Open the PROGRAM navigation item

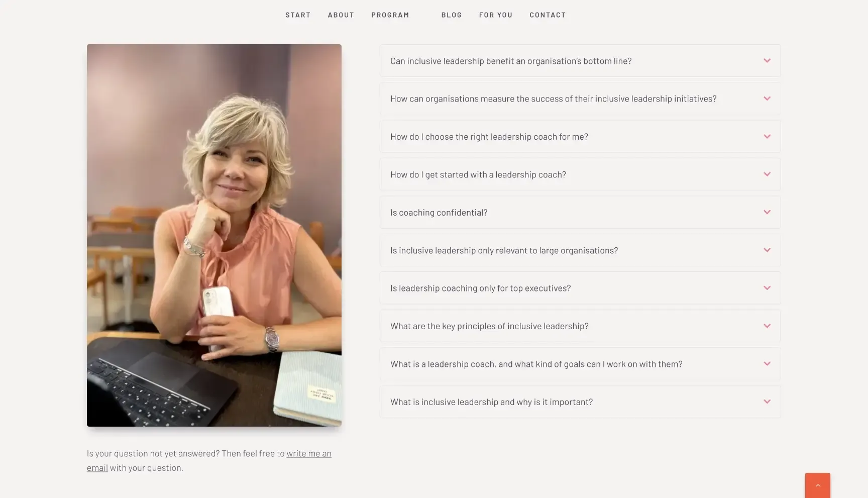[390, 15]
